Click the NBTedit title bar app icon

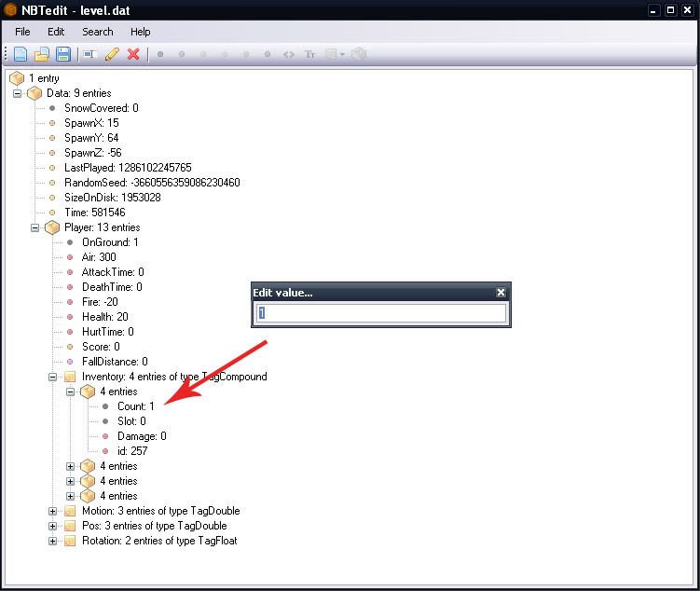(x=10, y=10)
